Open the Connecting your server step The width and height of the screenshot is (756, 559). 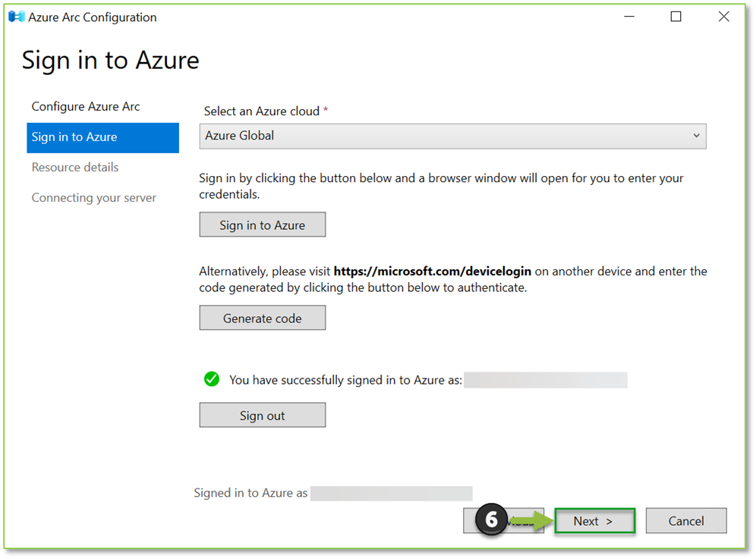(x=93, y=197)
